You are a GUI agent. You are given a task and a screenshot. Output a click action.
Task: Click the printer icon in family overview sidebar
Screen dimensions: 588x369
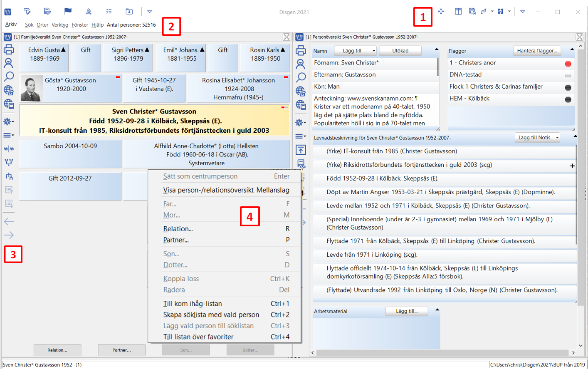(x=9, y=50)
